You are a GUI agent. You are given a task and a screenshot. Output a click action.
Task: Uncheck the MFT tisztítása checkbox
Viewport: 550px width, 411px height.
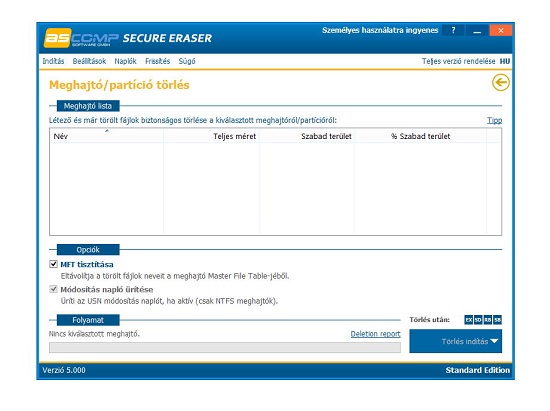pos(53,264)
